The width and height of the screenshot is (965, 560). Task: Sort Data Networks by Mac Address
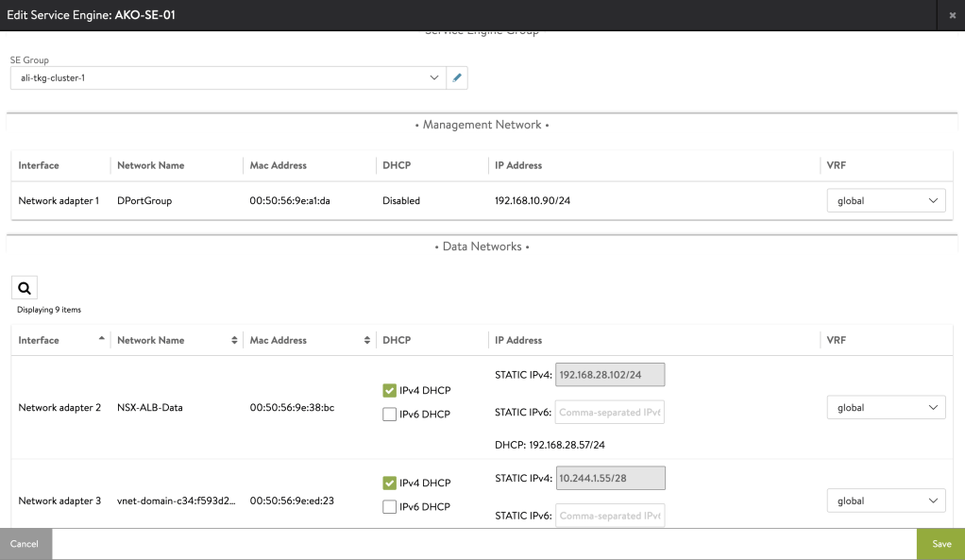[x=366, y=340]
